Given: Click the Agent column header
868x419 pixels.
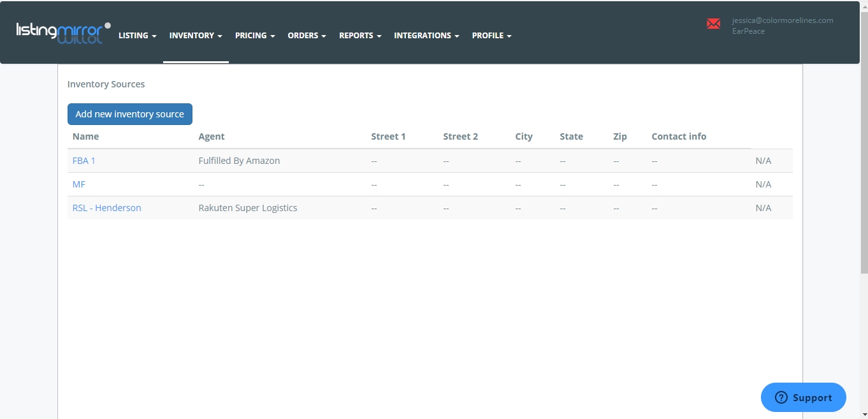Looking at the screenshot, I should 212,136.
